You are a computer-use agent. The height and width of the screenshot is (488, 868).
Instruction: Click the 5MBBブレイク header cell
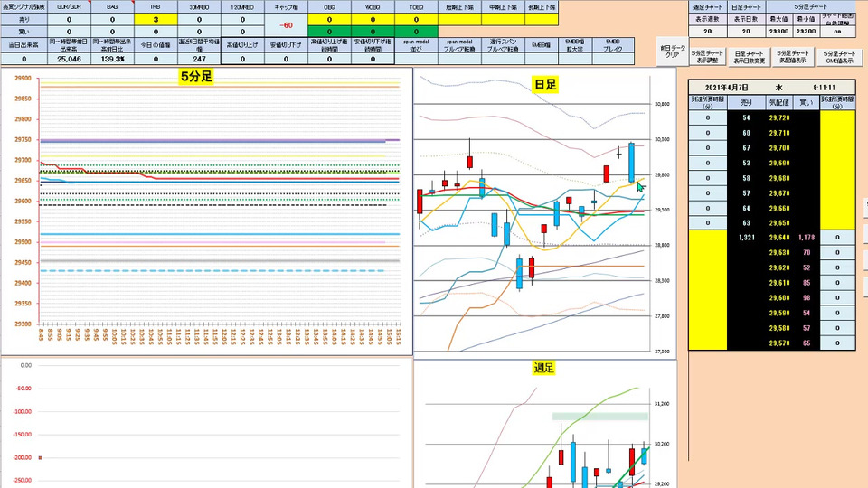[613, 45]
